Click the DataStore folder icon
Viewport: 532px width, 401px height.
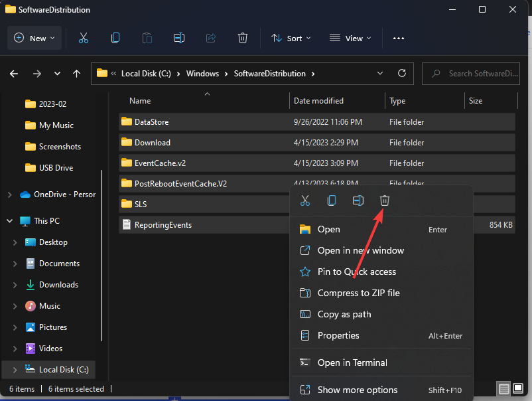point(127,121)
